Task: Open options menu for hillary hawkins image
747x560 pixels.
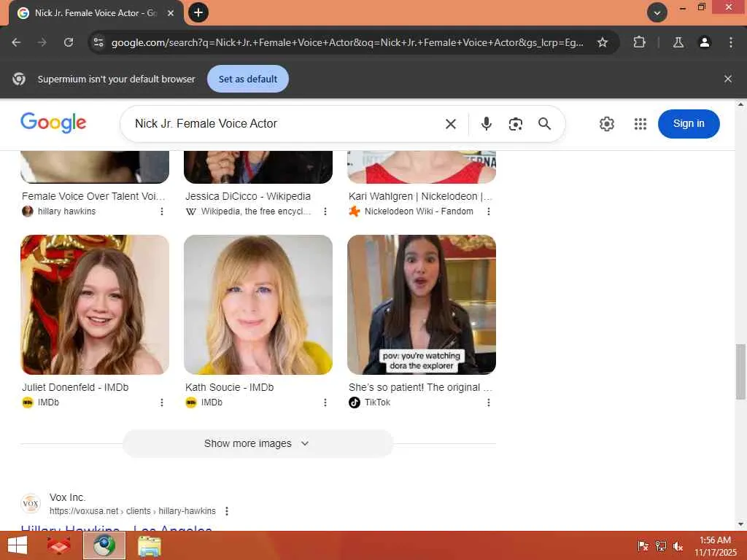Action: click(162, 211)
